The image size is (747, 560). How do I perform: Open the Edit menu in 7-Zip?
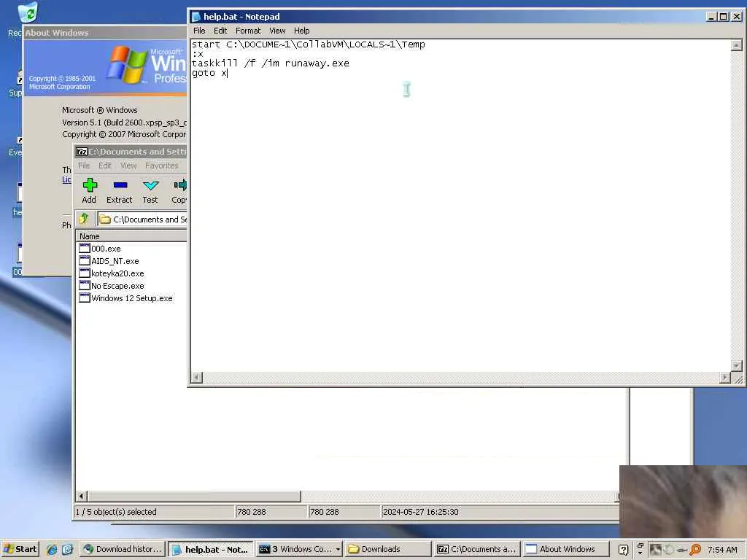click(x=105, y=166)
